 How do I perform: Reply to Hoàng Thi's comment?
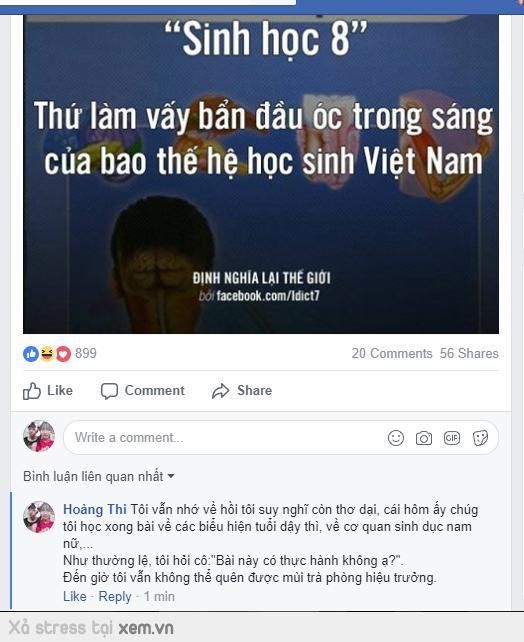click(x=115, y=597)
